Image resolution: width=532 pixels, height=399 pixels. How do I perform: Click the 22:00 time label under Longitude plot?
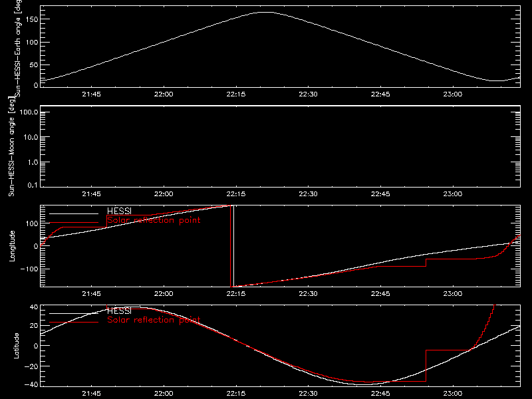coord(164,294)
